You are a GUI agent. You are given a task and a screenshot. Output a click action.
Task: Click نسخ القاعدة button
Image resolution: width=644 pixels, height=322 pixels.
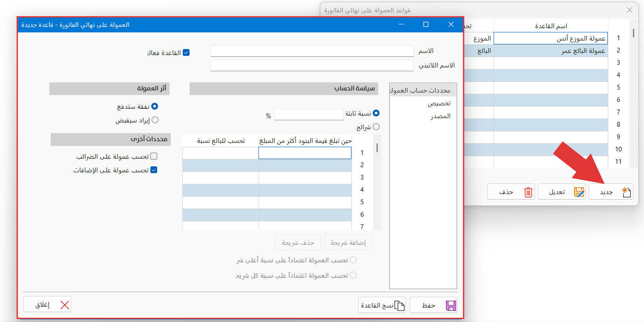pyautogui.click(x=382, y=305)
